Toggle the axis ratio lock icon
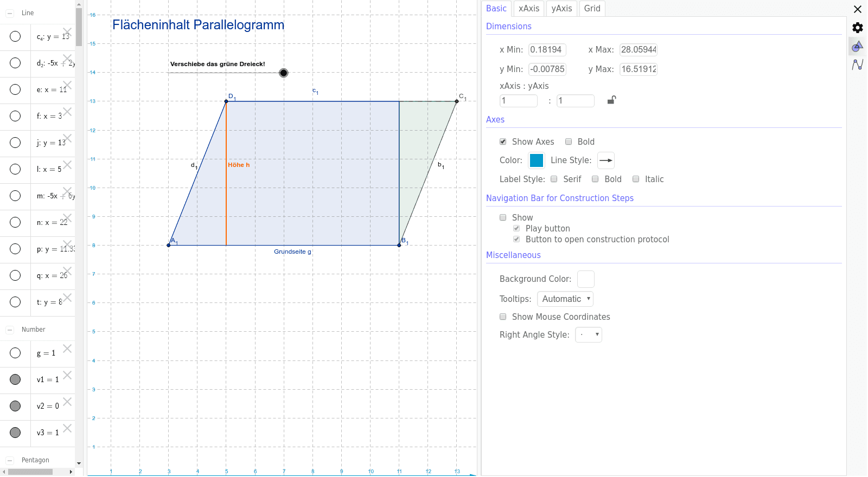Image resolution: width=868 pixels, height=477 pixels. (x=611, y=100)
